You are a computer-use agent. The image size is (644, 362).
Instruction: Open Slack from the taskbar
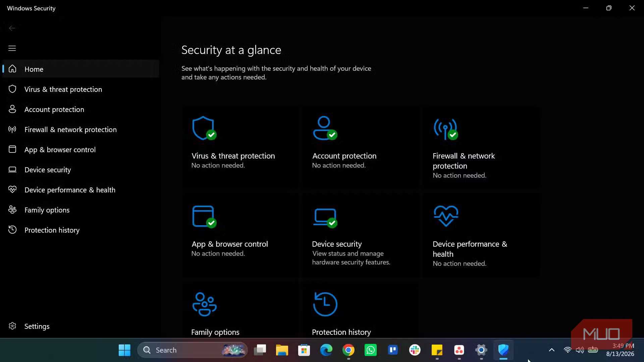click(415, 350)
